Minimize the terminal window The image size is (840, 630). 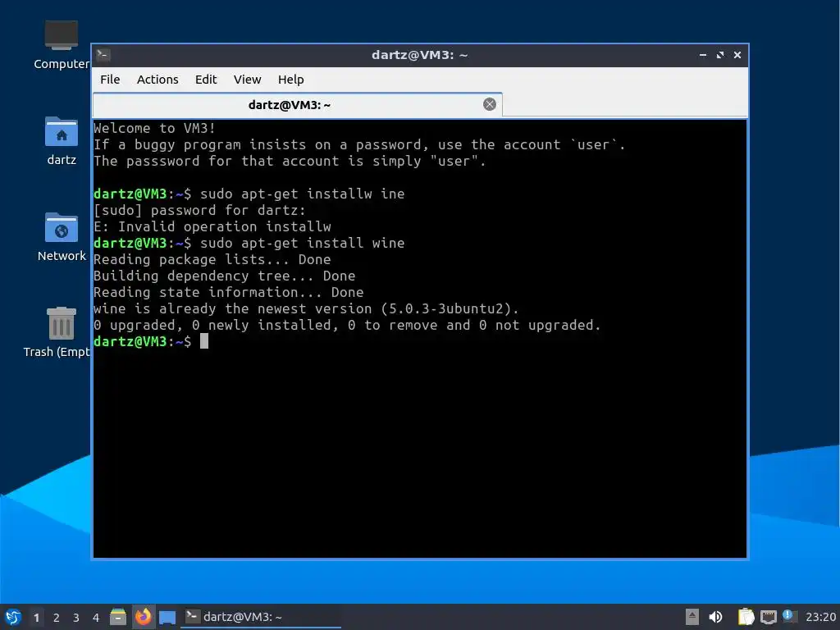[702, 55]
